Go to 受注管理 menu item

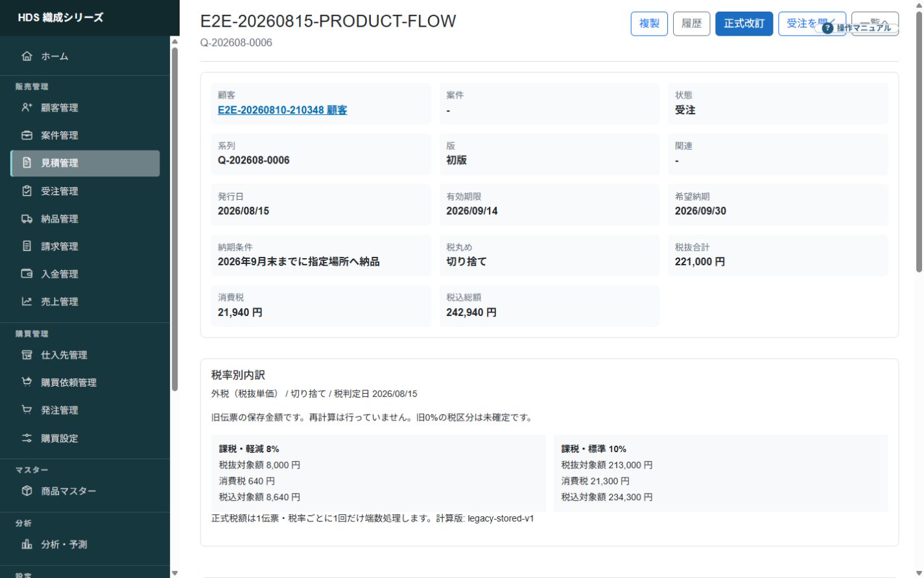tap(85, 191)
